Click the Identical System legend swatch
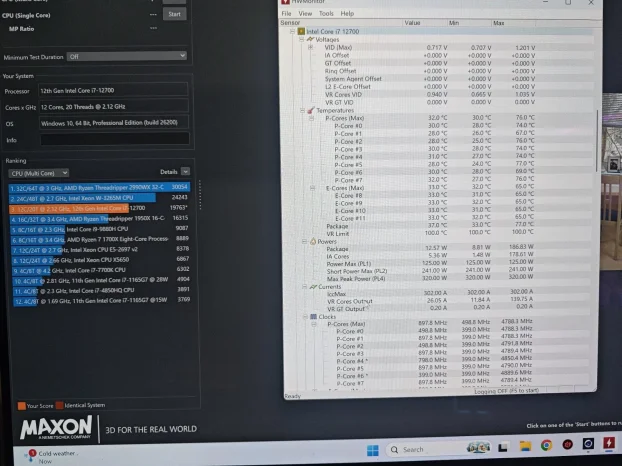The image size is (622, 466). 60,405
